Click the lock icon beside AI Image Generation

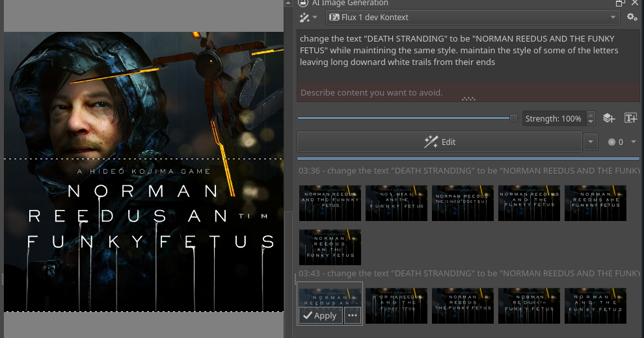303,3
